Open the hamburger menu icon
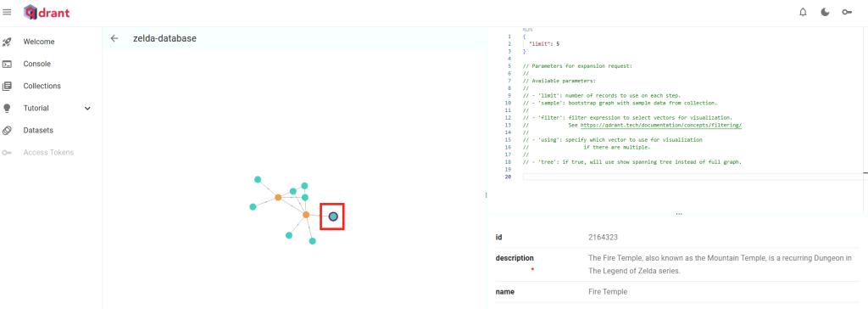Image resolution: width=868 pixels, height=309 pixels. tap(7, 12)
